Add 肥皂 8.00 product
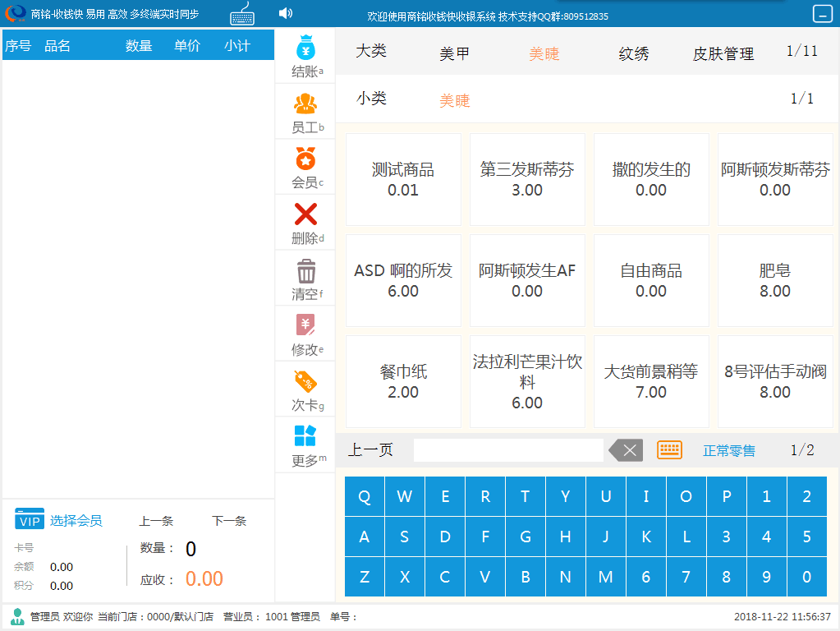The width and height of the screenshot is (840, 631). click(x=775, y=280)
